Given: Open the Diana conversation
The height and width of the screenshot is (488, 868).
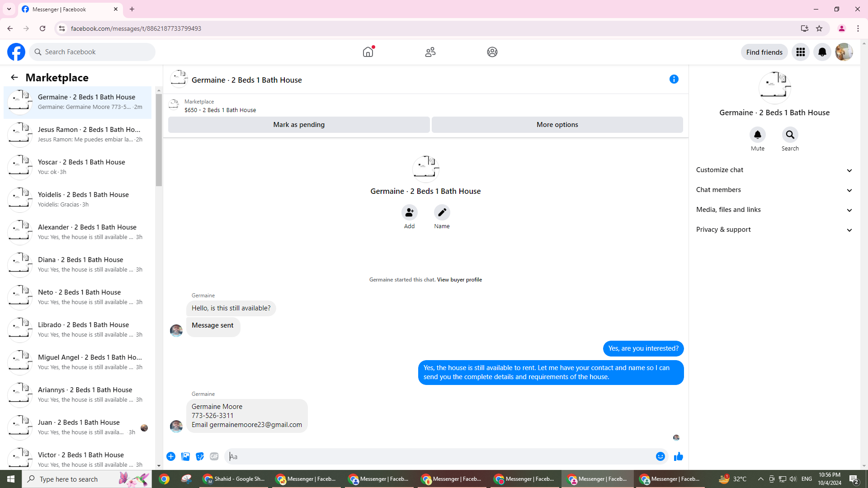Looking at the screenshot, I should tap(78, 264).
